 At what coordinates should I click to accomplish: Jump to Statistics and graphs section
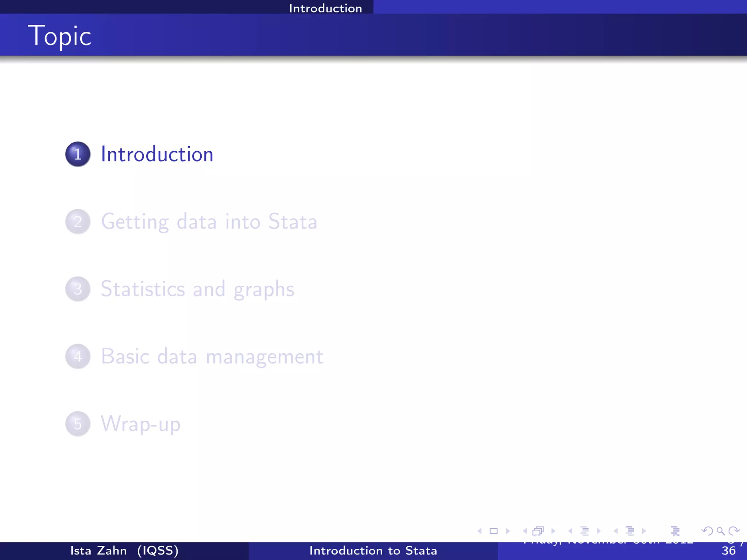[x=197, y=289]
